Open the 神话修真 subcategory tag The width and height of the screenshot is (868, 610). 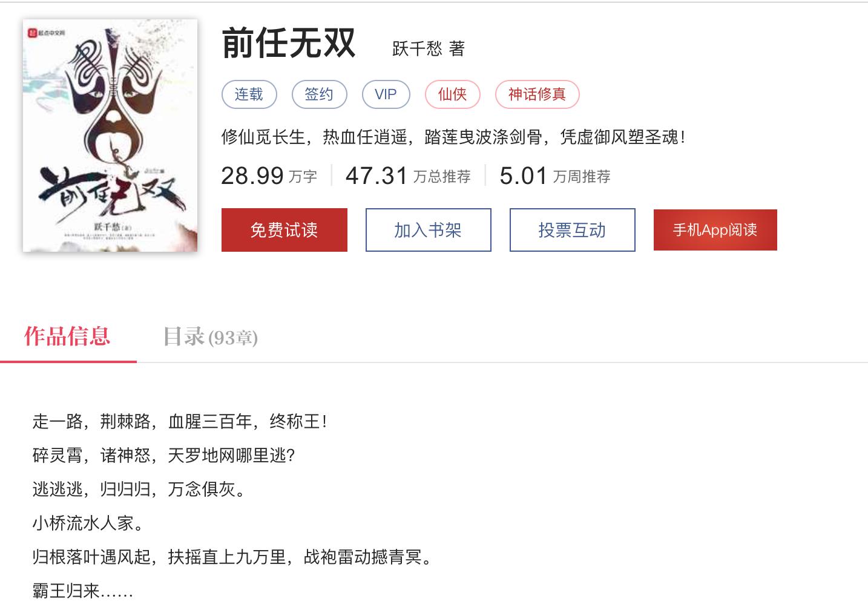coord(538,94)
